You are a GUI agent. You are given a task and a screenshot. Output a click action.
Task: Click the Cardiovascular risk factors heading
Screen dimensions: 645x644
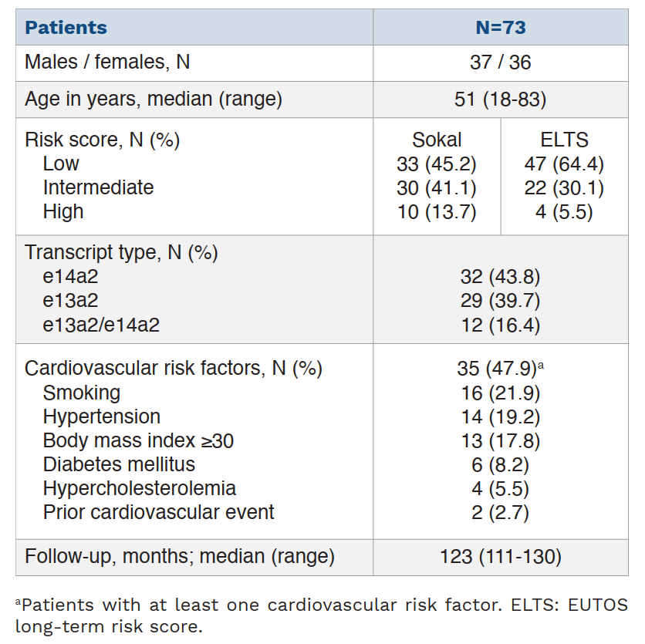click(174, 368)
